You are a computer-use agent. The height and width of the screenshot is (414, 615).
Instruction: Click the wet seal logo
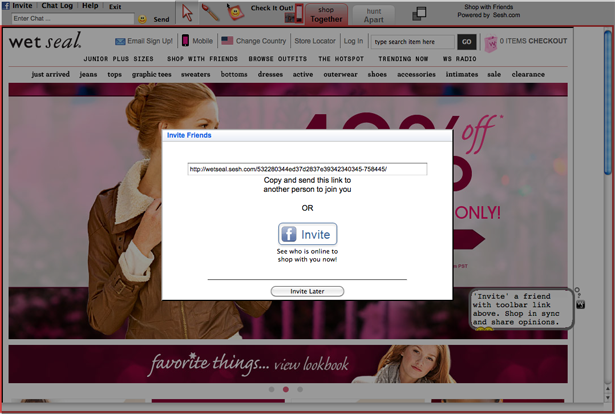pyautogui.click(x=45, y=40)
